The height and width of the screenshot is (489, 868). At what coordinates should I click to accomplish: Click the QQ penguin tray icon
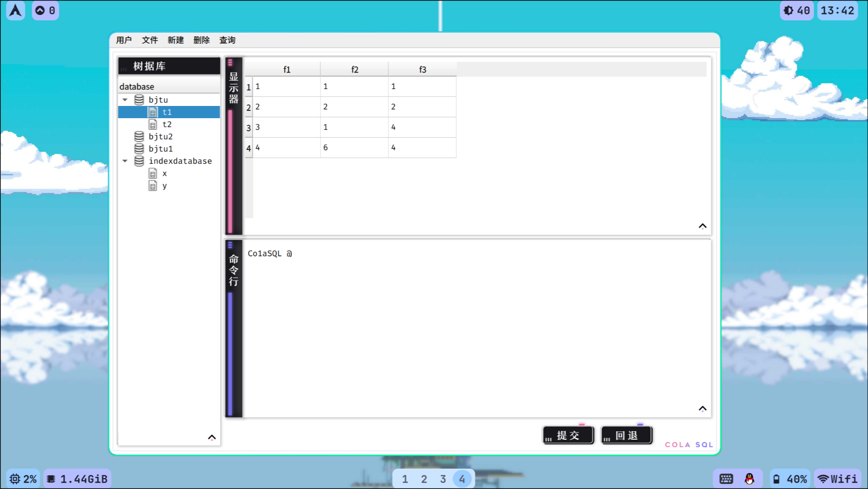[x=749, y=479]
